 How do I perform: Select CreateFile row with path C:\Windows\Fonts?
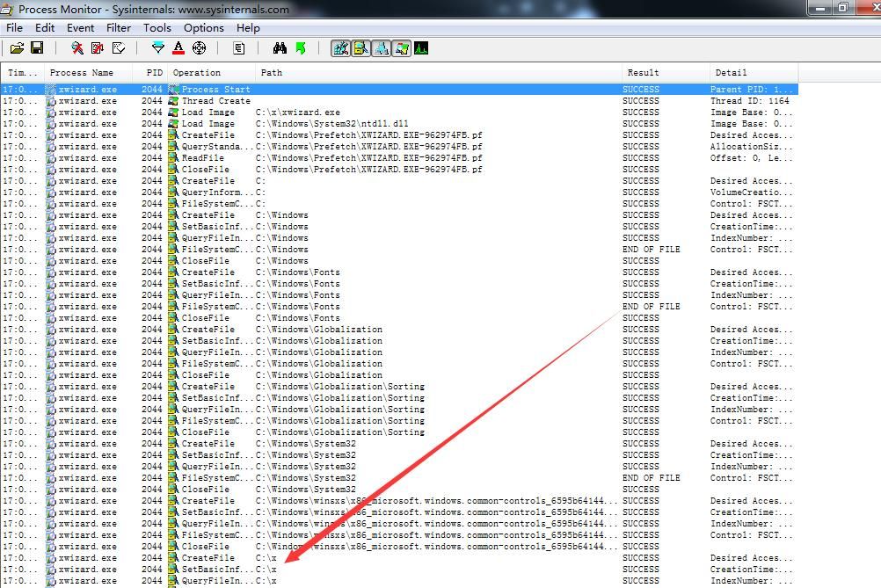pos(399,272)
